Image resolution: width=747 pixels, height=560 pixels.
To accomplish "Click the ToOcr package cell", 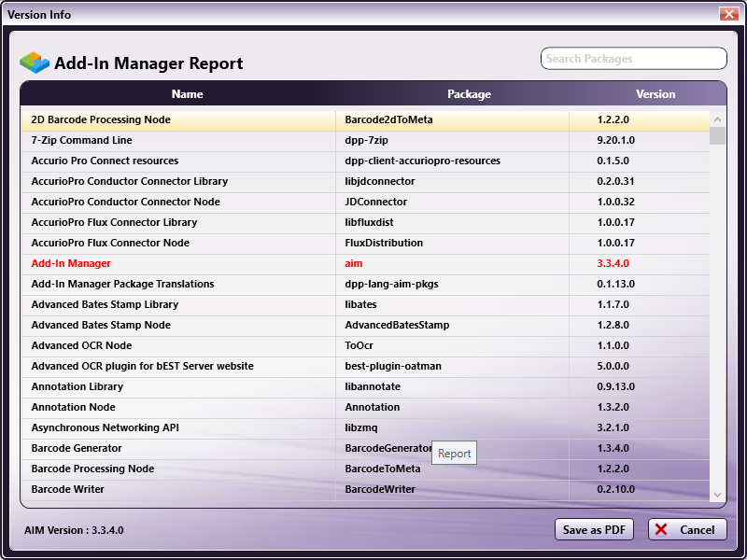I will pyautogui.click(x=452, y=345).
